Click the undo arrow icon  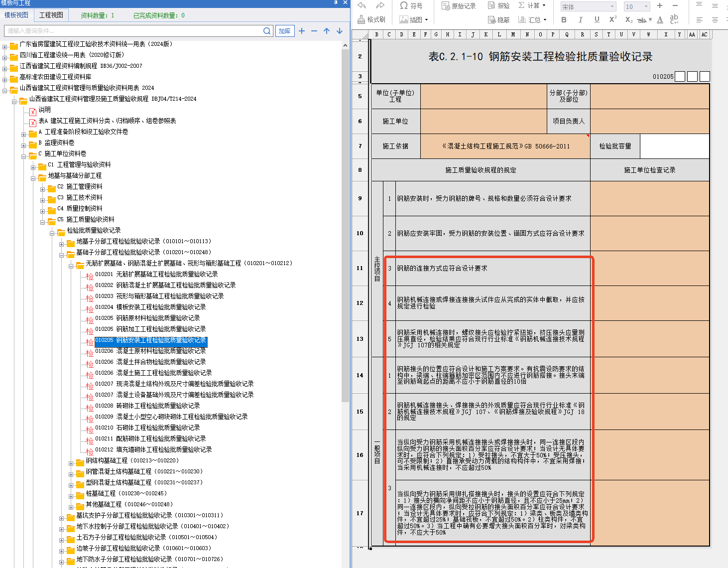click(362, 5)
